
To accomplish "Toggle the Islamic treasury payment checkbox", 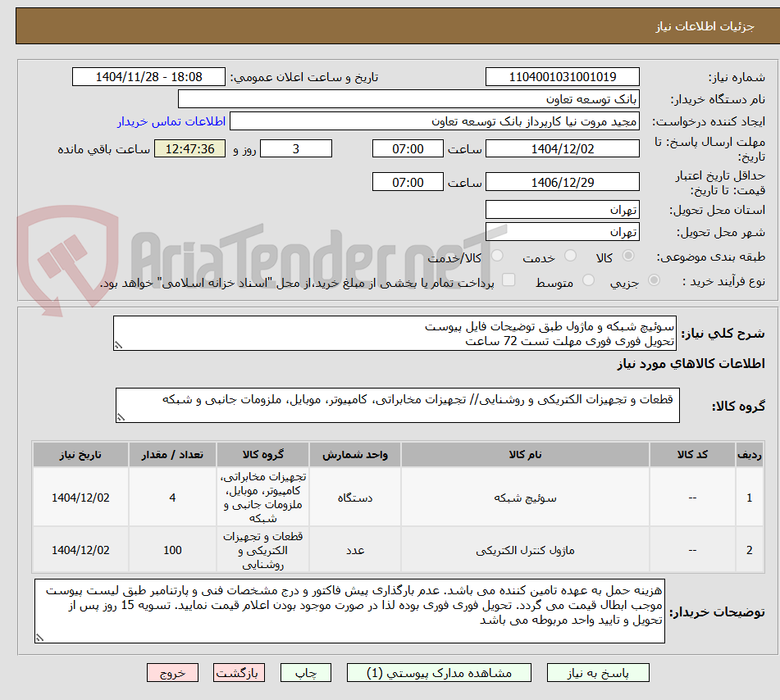I will pos(509,280).
